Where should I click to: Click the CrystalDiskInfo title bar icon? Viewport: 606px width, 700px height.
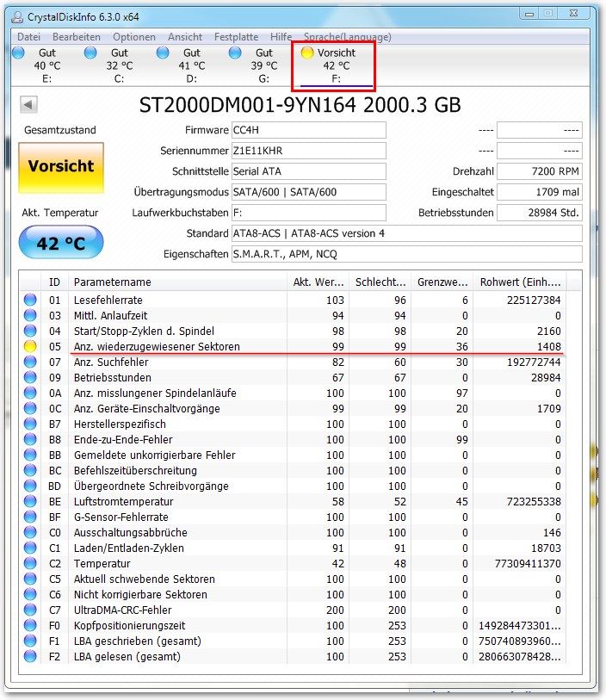coord(17,17)
